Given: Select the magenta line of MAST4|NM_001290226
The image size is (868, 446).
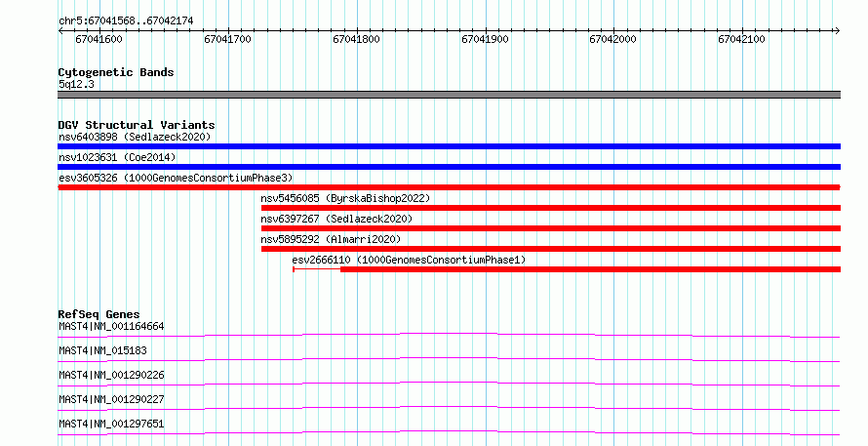Looking at the screenshot, I should (x=449, y=384).
